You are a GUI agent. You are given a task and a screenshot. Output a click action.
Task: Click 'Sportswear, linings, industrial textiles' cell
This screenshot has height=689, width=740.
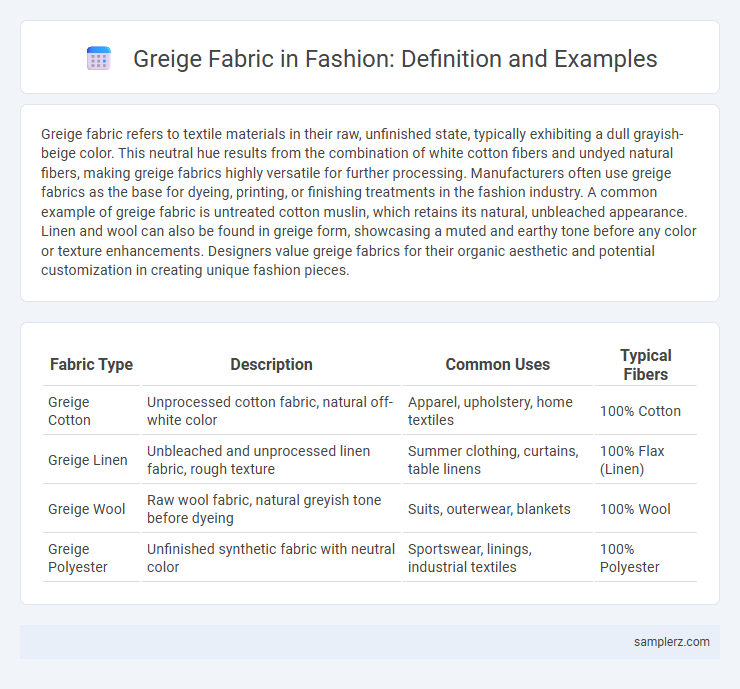tap(498, 558)
